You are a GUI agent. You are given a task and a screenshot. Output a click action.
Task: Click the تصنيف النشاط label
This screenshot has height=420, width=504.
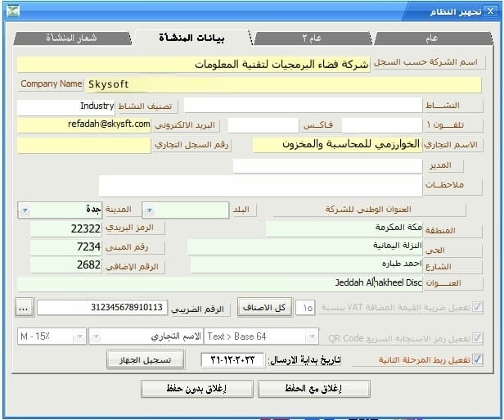146,106
